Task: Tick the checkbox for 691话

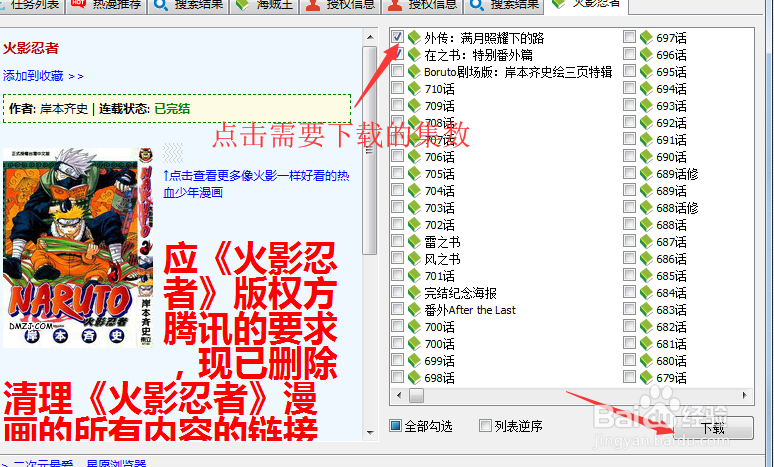Action: coord(629,139)
